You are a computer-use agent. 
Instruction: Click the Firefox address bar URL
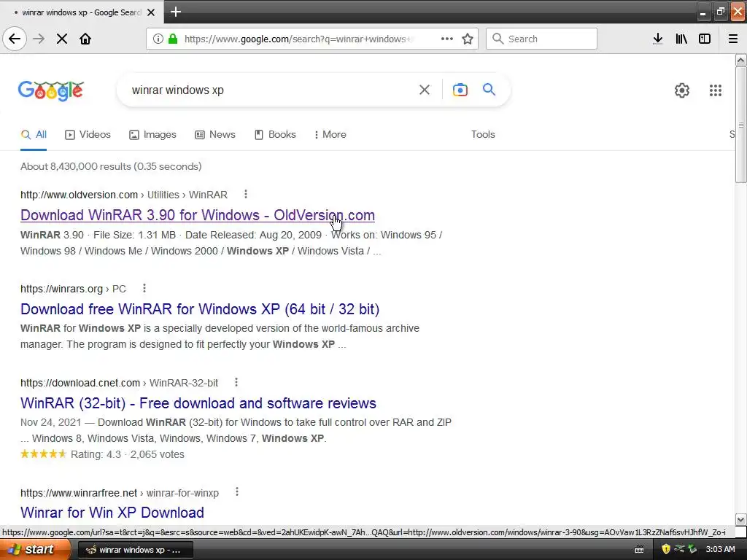tap(298, 39)
